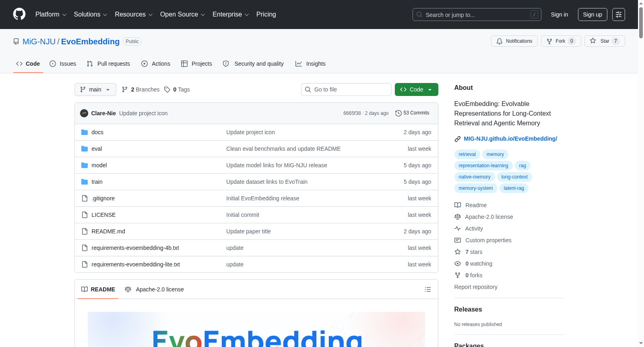This screenshot has width=644, height=347.
Task: Click the Star button
Action: 605,41
